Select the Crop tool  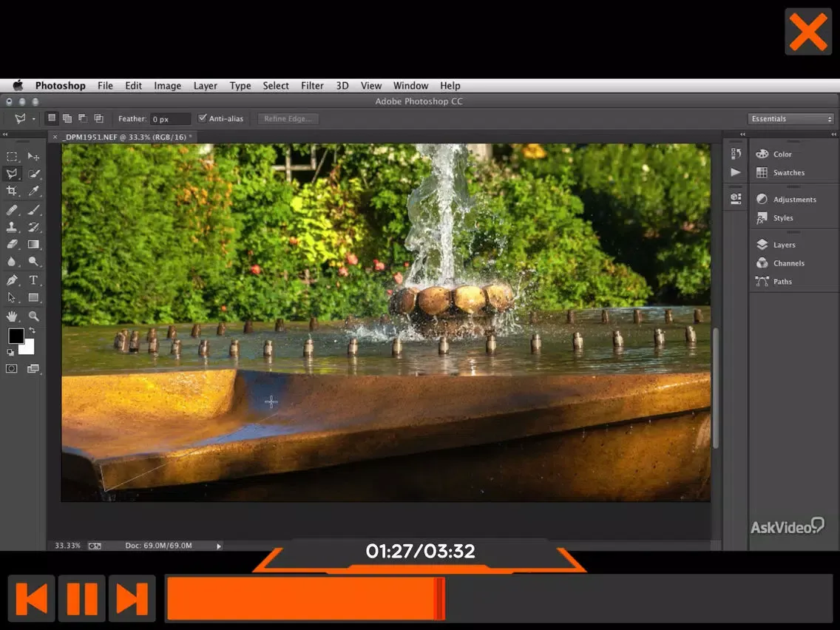[x=12, y=191]
